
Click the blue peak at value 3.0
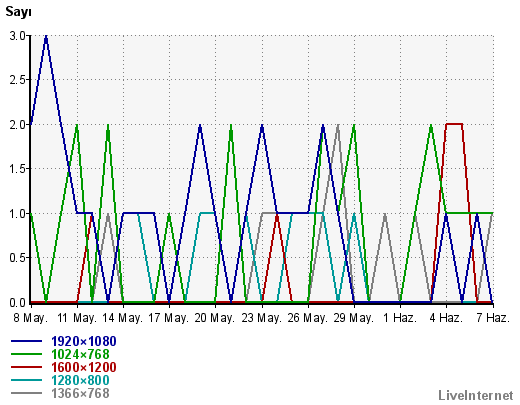point(46,36)
